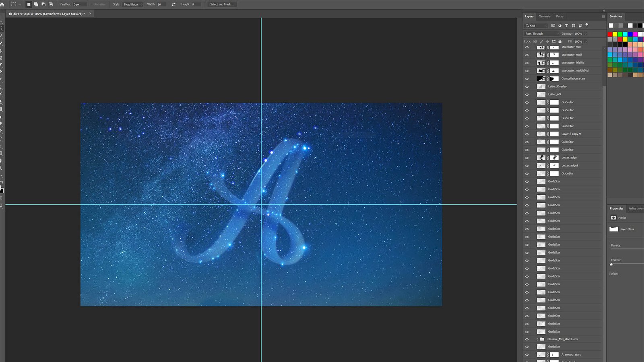Open the Style Fixed Ratio dropdown
Screen dimensions: 644x362
pos(133,4)
